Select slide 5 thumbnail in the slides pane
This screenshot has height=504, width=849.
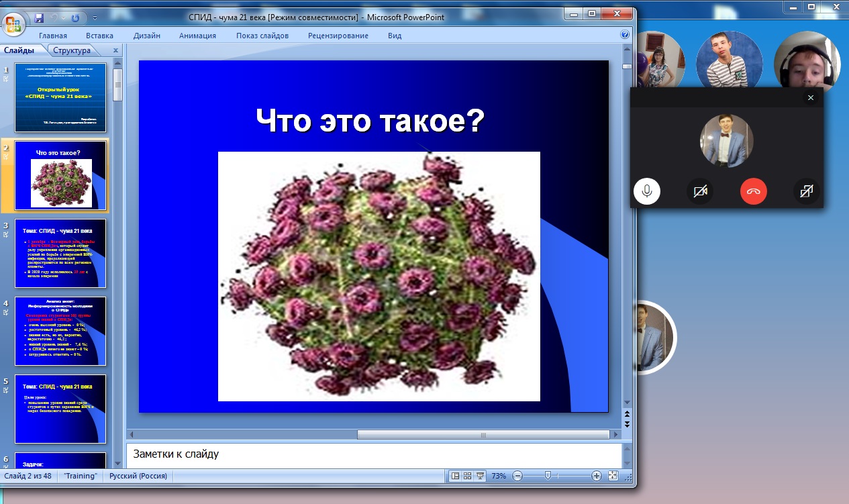[60, 409]
